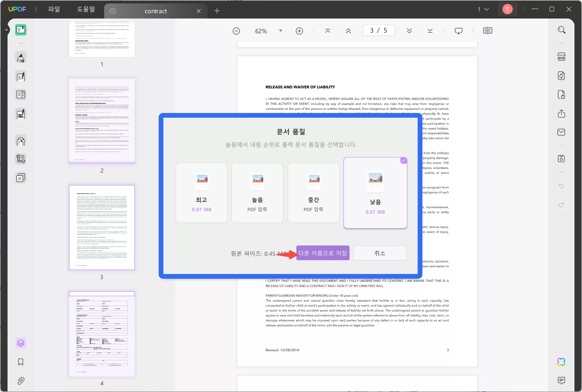The width and height of the screenshot is (582, 392).
Task: Open the UPDF AI assistant
Action: pyautogui.click(x=562, y=362)
